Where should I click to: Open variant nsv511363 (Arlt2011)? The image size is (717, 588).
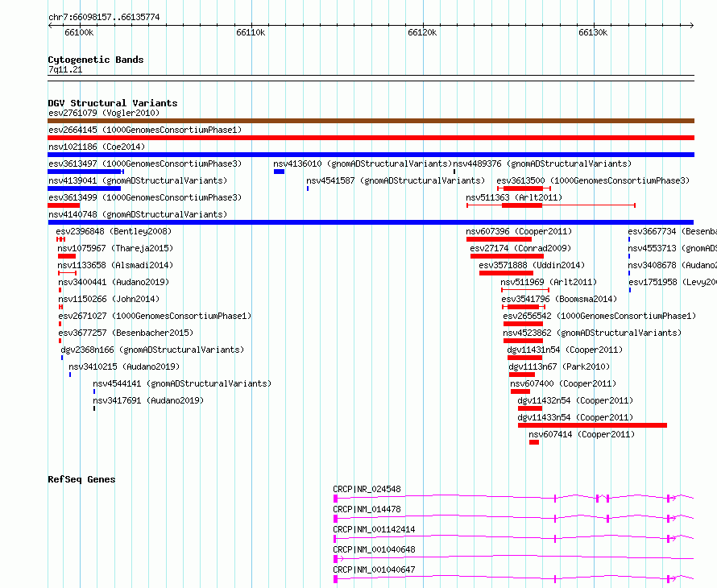click(514, 197)
